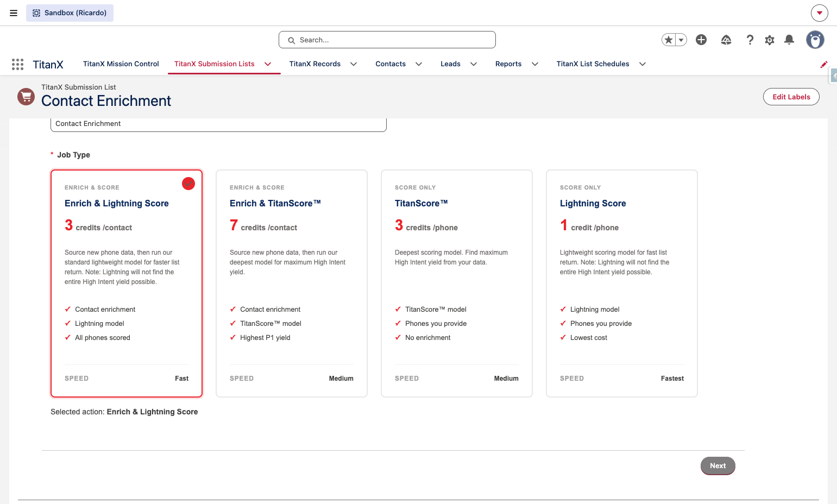Viewport: 837px width, 504px height.
Task: Expand the TitanX Records chevron
Action: [354, 64]
